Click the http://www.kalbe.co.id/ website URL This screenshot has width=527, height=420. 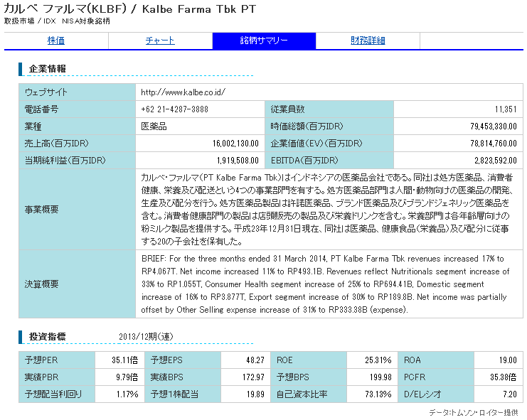(183, 92)
